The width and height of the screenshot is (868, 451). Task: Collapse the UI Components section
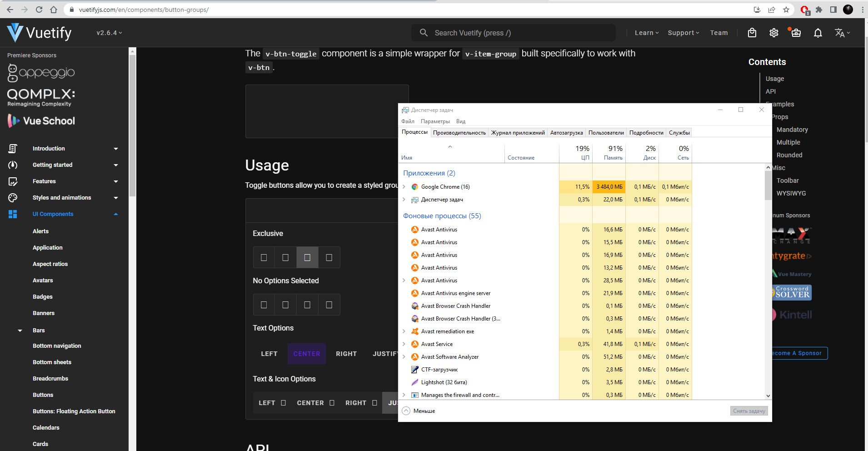[x=116, y=214]
